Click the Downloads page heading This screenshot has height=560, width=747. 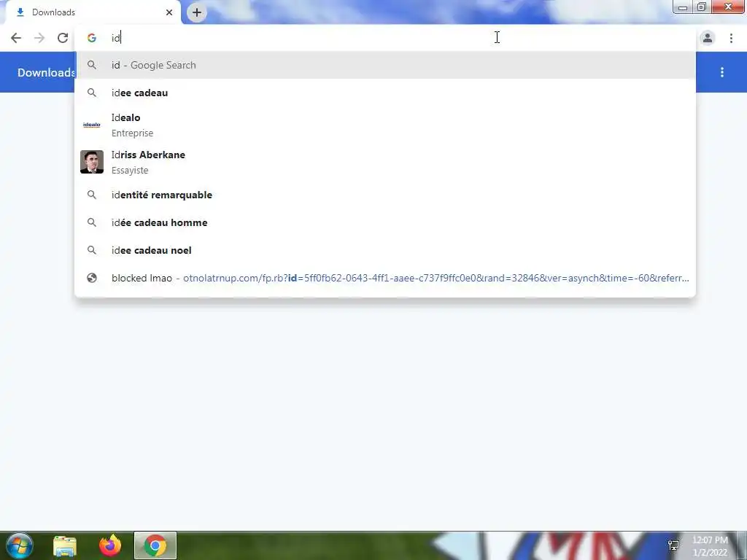click(x=46, y=72)
